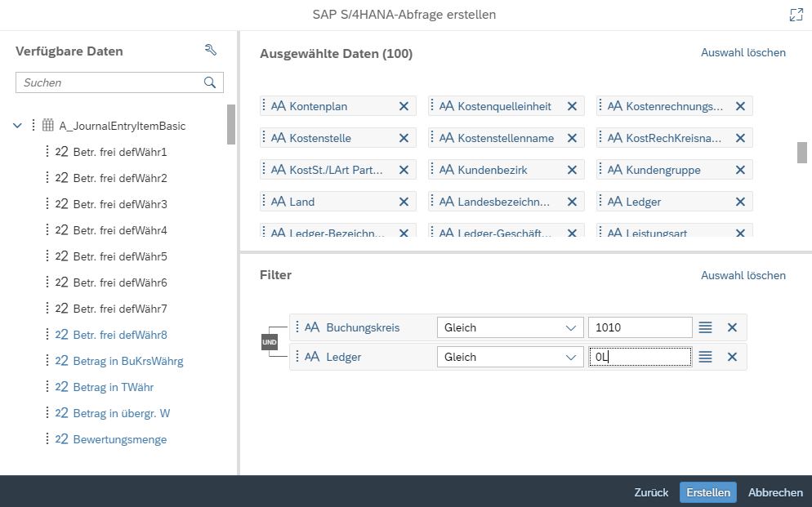Viewport: 812px width, 507px height.
Task: Remove the Ledger chip from selected data
Action: point(741,202)
